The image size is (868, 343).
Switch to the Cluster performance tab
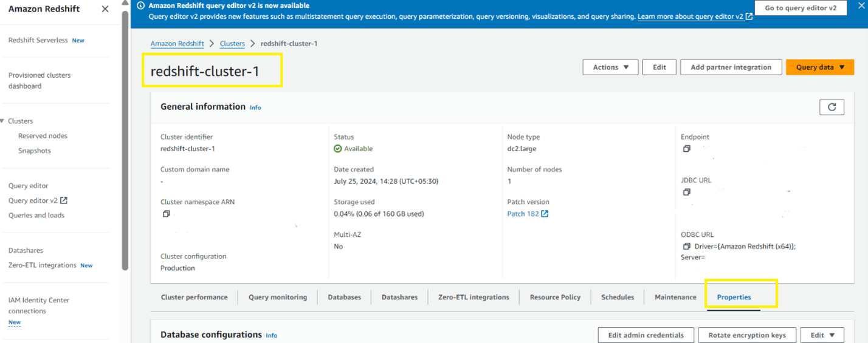click(x=194, y=297)
